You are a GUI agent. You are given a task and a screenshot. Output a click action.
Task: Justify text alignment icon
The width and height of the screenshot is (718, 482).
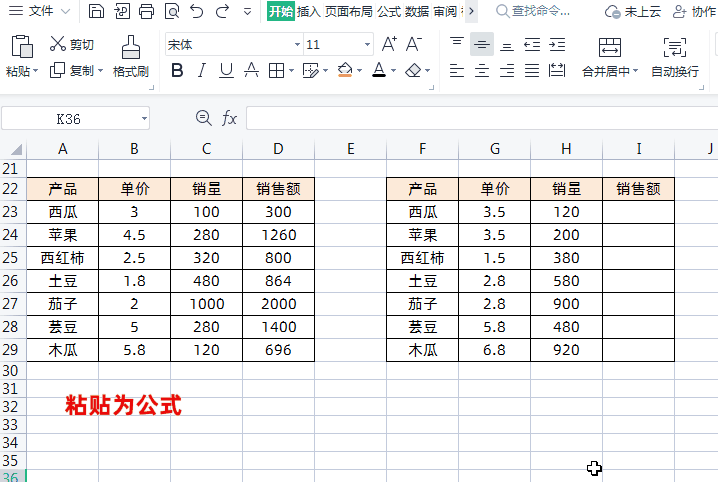tap(532, 70)
